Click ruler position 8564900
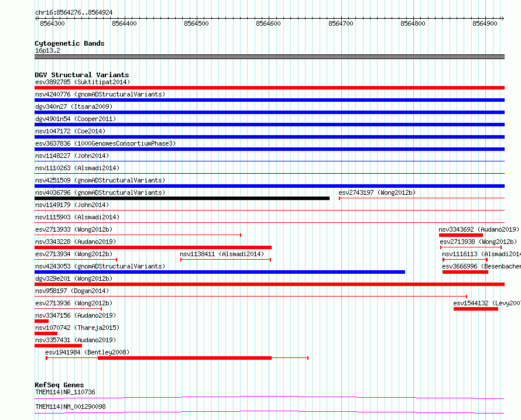Viewport: 521px width, 420px height. pyautogui.click(x=485, y=23)
